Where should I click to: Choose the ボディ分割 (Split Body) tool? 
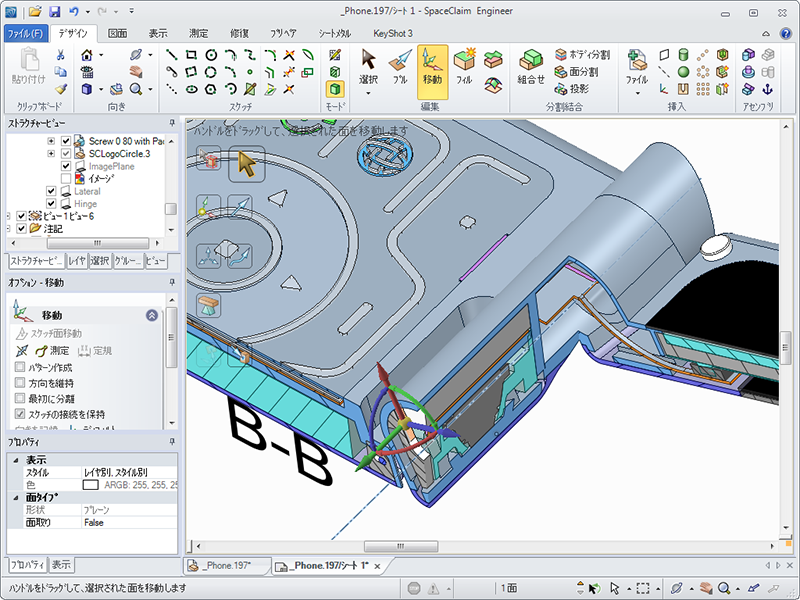click(584, 55)
